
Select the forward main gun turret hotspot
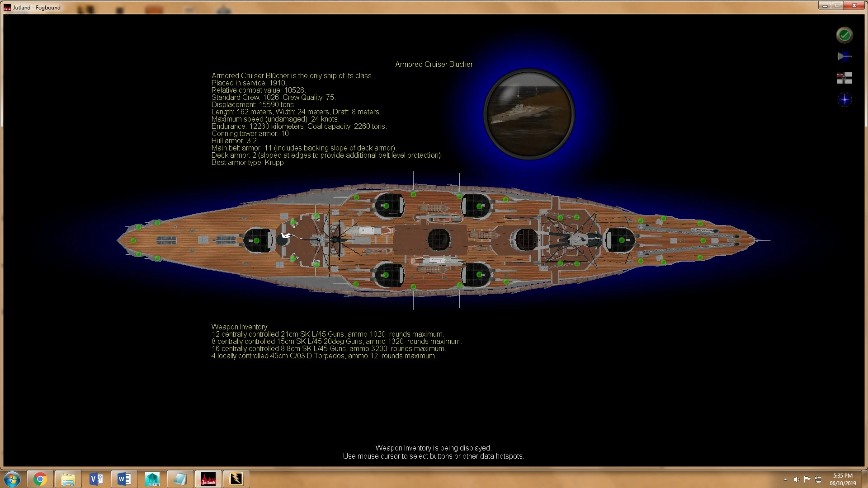tap(622, 240)
